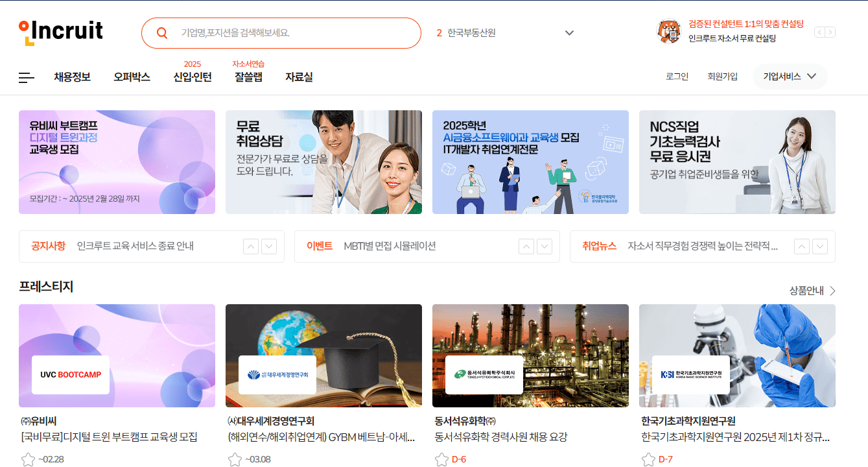Show previous top promo with left arrow
Image resolution: width=868 pixels, height=467 pixels.
[x=819, y=32]
